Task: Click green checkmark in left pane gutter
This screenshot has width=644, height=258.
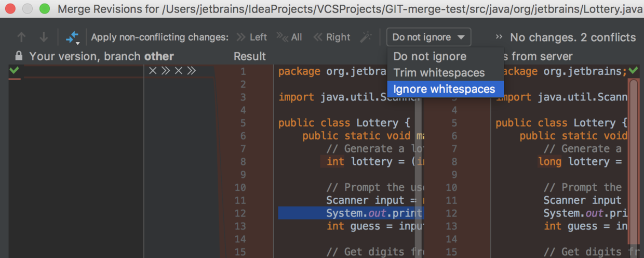Action: pos(14,70)
